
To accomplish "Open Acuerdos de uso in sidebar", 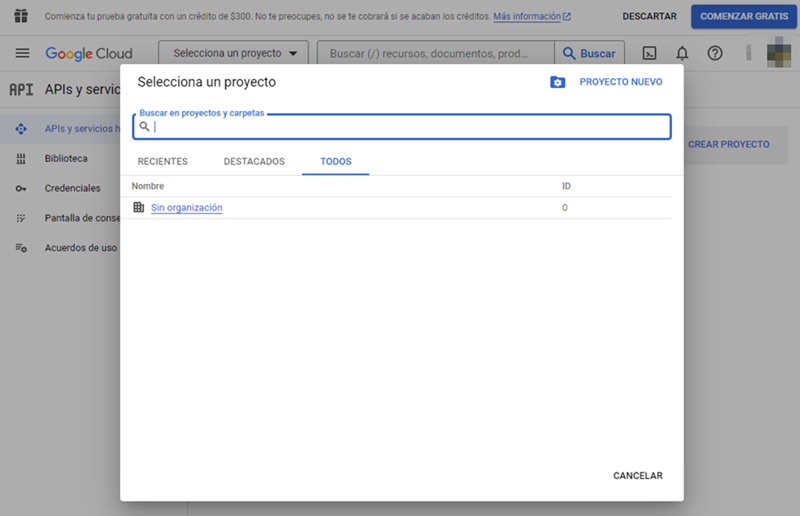I will pyautogui.click(x=81, y=248).
